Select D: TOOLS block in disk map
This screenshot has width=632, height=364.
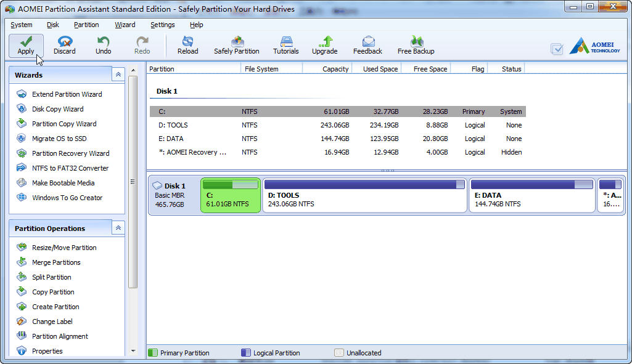click(x=365, y=195)
